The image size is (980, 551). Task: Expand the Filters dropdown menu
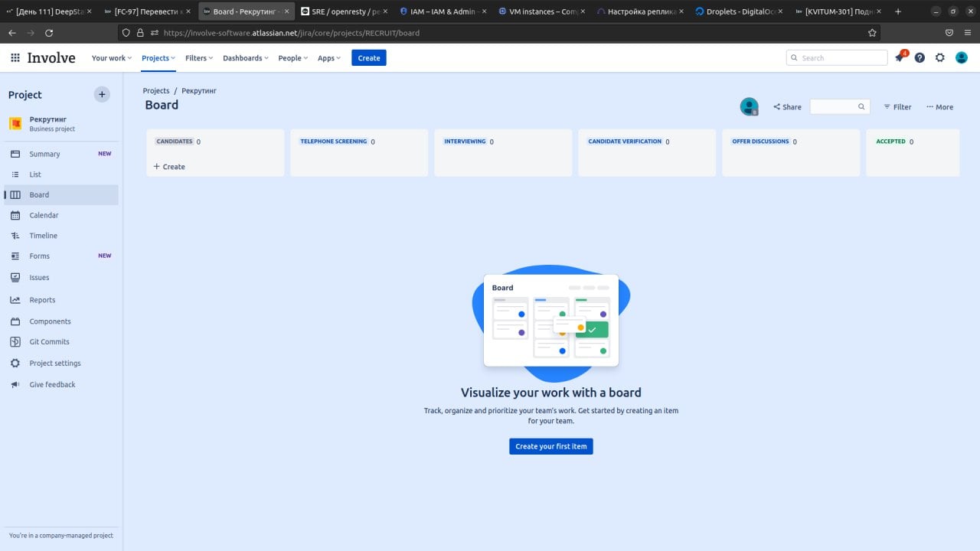[x=199, y=58]
